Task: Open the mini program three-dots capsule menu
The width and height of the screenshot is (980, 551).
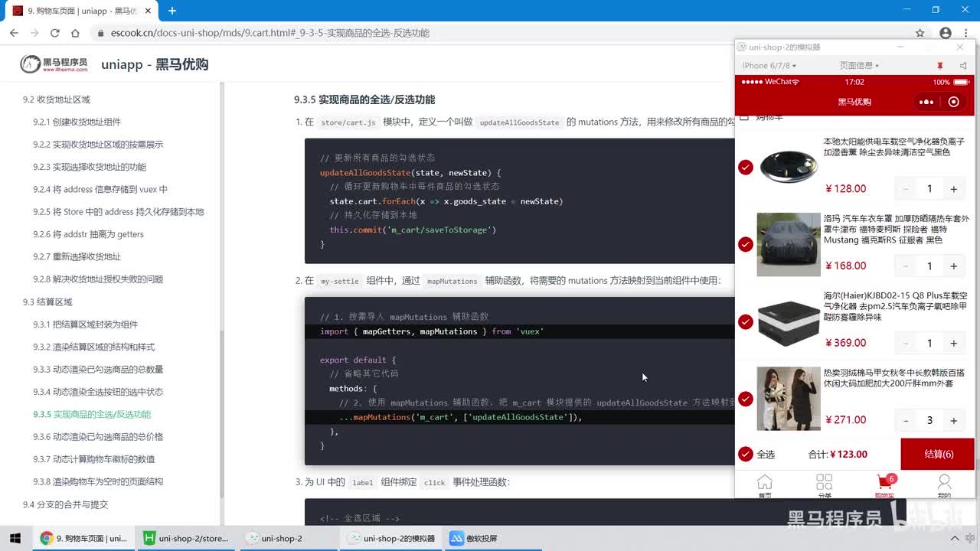Action: coord(926,102)
